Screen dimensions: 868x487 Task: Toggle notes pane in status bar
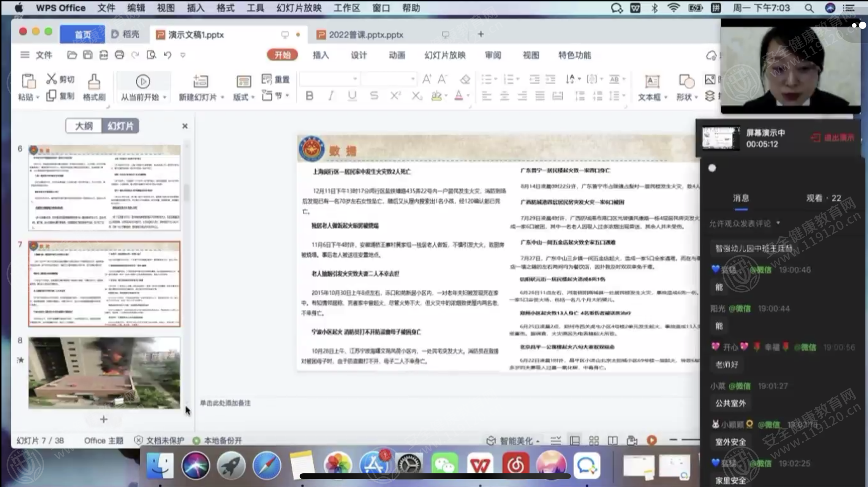point(556,441)
